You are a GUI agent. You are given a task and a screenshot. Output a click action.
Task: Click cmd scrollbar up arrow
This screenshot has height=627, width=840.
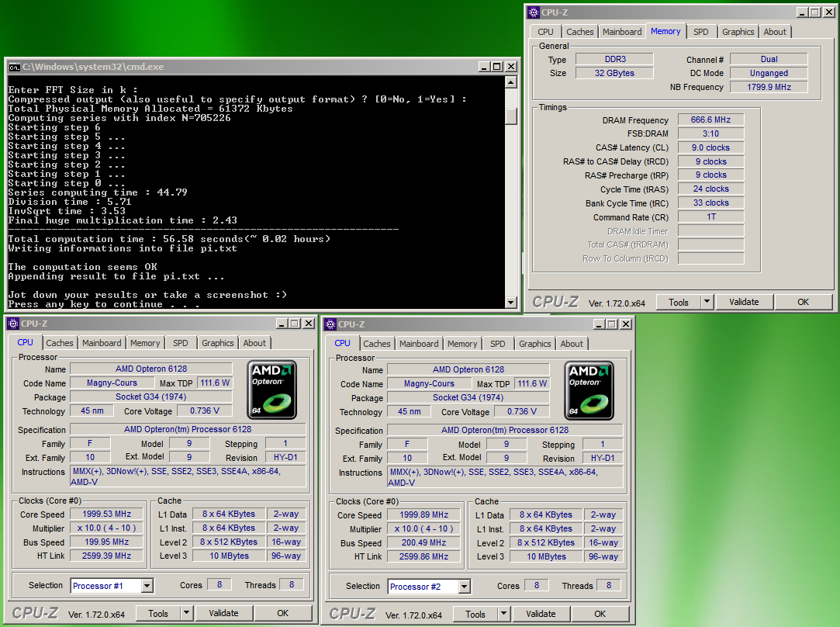click(511, 82)
